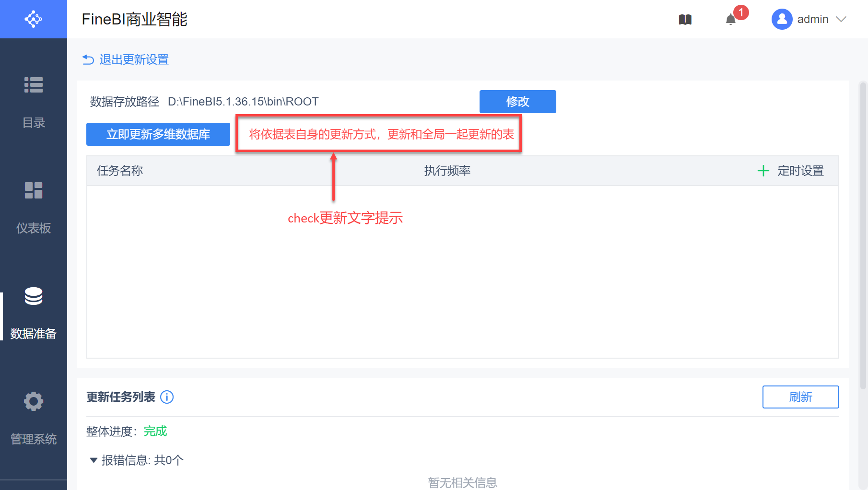Open the 目录 directory list icon

[x=34, y=85]
